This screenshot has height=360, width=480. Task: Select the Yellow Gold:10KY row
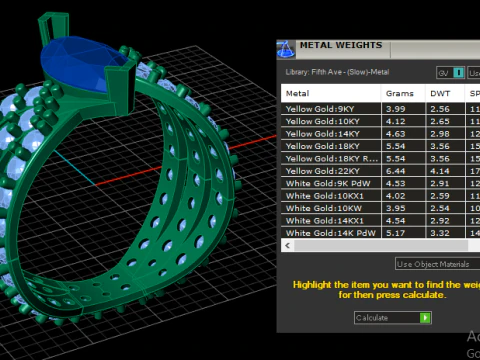(x=380, y=121)
